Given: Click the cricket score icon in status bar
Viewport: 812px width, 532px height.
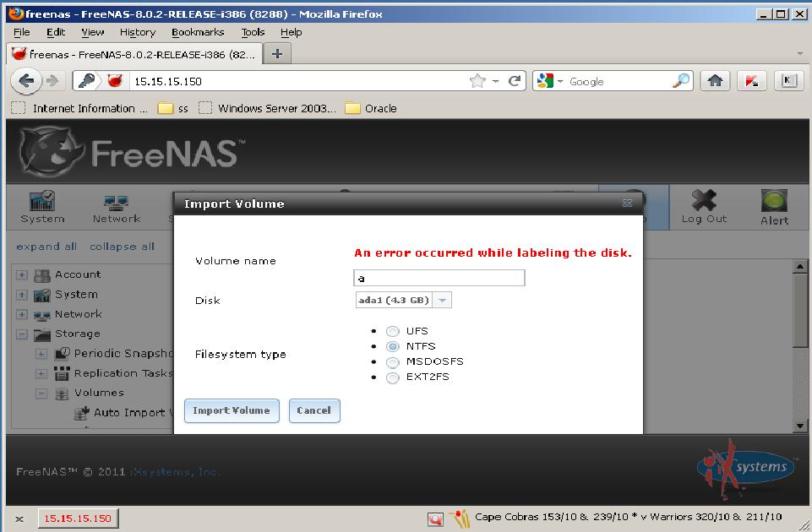Looking at the screenshot, I should point(460,518).
